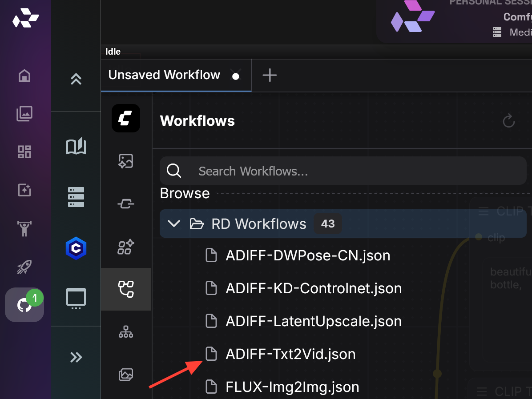Open the Home icon in left sidebar
Viewport: 532px width, 399px height.
(x=24, y=75)
